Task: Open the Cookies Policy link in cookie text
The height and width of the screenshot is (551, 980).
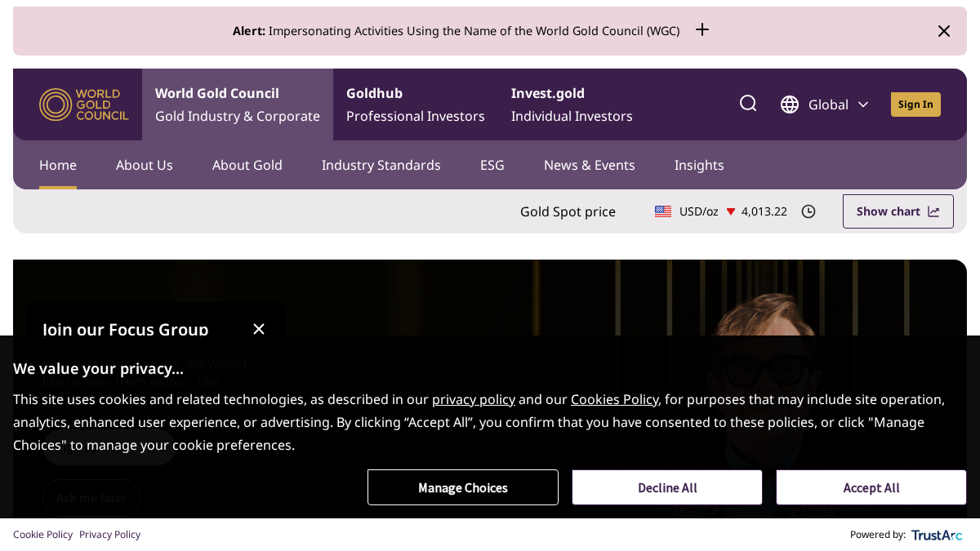Action: click(x=614, y=399)
